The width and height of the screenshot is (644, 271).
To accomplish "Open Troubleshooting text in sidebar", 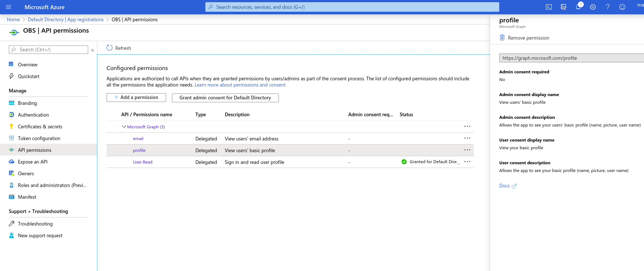I will pos(35,224).
